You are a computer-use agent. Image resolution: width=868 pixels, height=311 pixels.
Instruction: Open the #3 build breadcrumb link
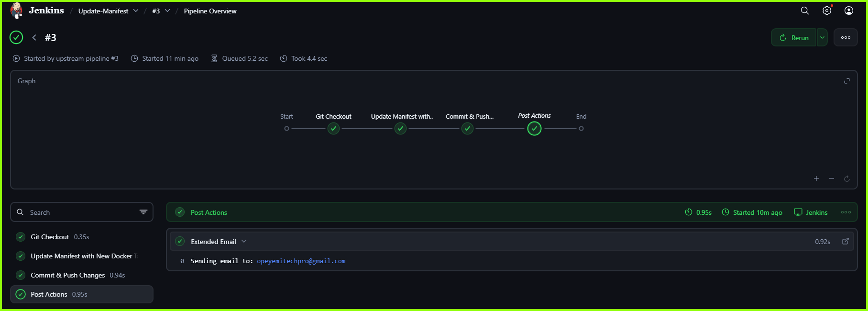click(x=156, y=11)
